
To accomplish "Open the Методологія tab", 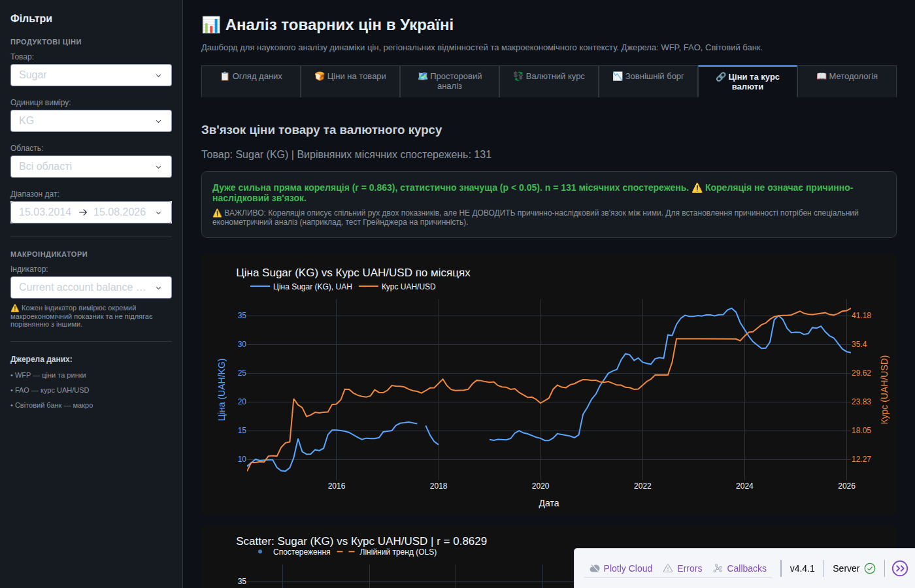I will click(847, 81).
